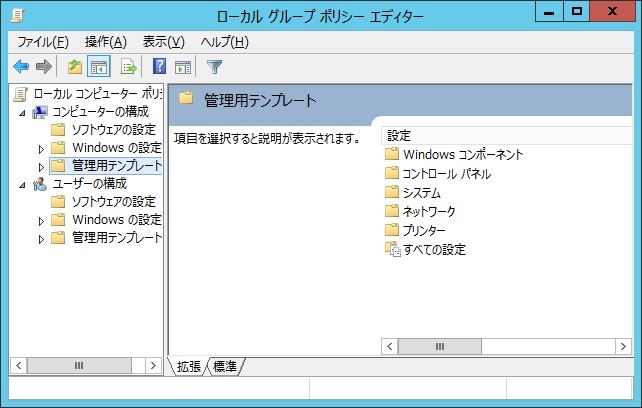642x408 pixels.
Task: Click the app scroll icon in title bar
Action: point(17,16)
